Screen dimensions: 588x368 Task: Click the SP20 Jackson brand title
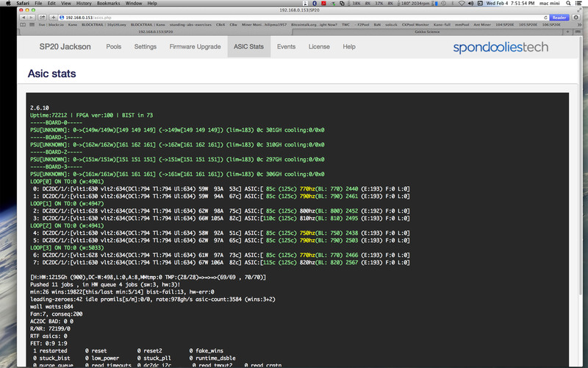click(x=65, y=46)
